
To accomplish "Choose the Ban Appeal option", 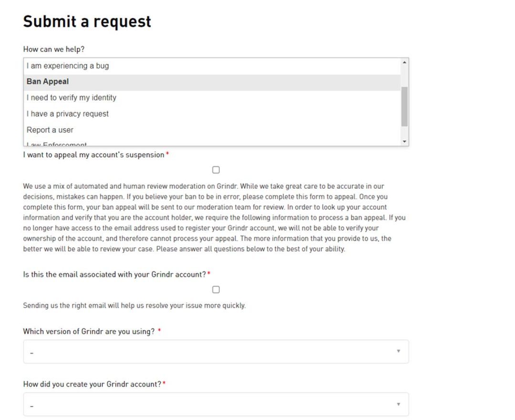I will coord(48,82).
